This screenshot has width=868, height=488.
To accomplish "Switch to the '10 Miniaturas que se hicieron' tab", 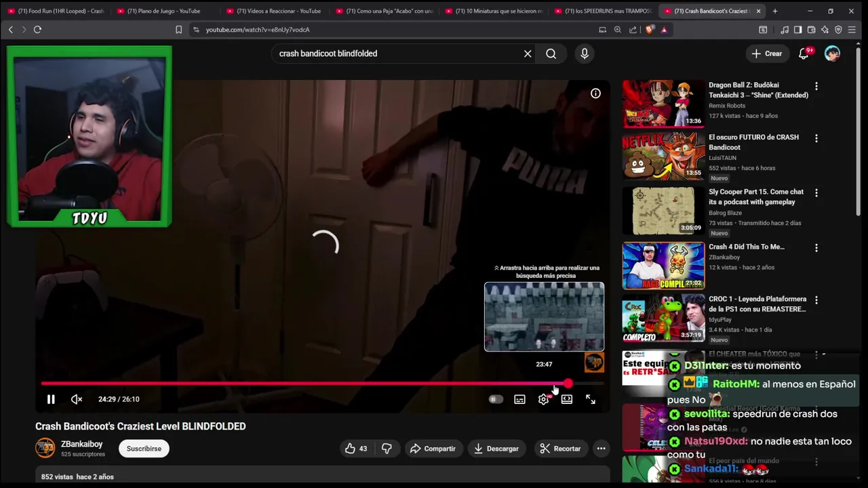I will point(493,11).
